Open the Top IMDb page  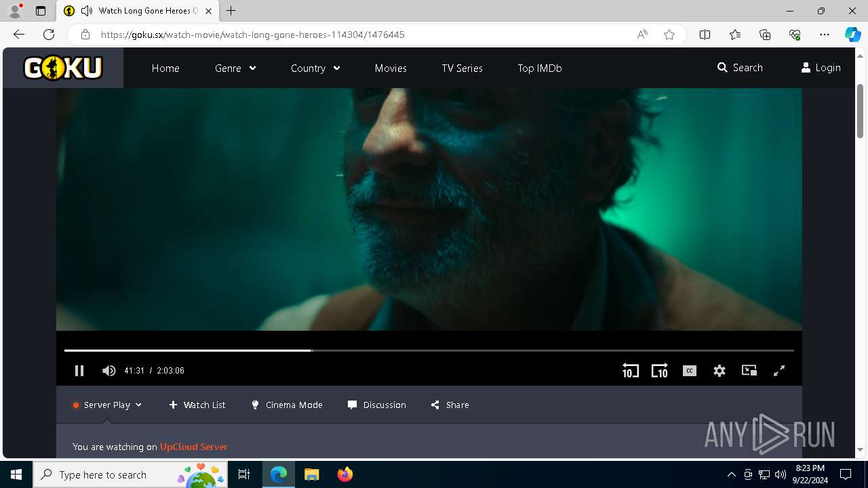[540, 68]
